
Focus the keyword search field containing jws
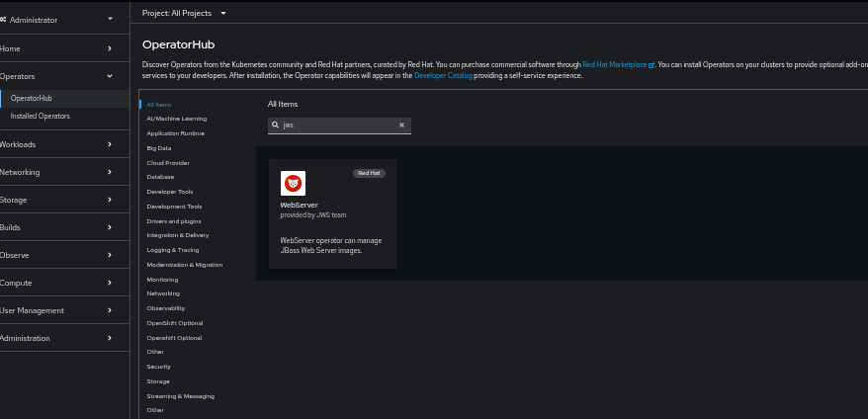click(339, 126)
